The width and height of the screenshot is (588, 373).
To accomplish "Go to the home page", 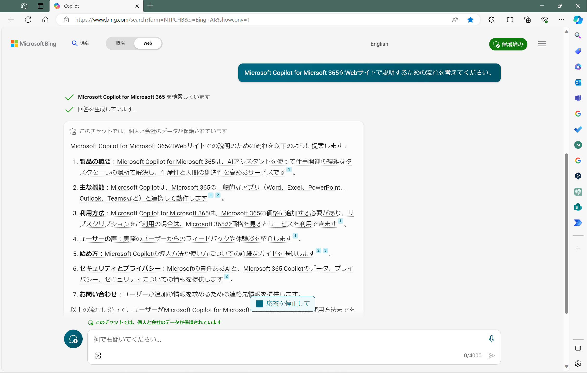I will click(x=45, y=20).
